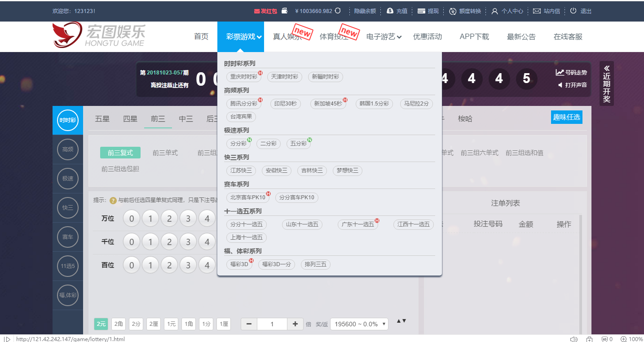Open the 充值 recharge icon link
This screenshot has height=342, width=644.
(390, 11)
